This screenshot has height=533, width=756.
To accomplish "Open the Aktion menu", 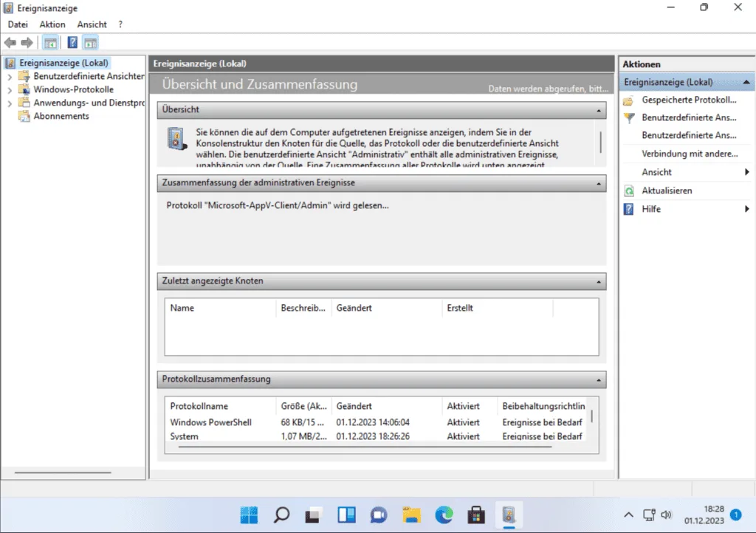I will tap(52, 24).
